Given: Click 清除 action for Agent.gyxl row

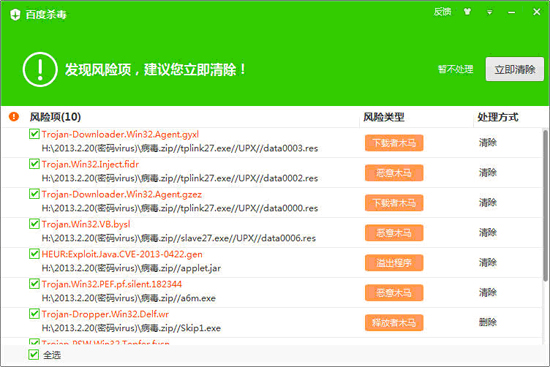Looking at the screenshot, I should (488, 142).
